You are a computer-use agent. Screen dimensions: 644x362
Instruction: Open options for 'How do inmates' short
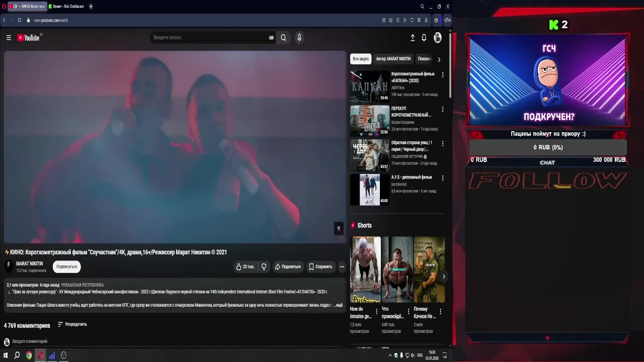click(x=376, y=312)
